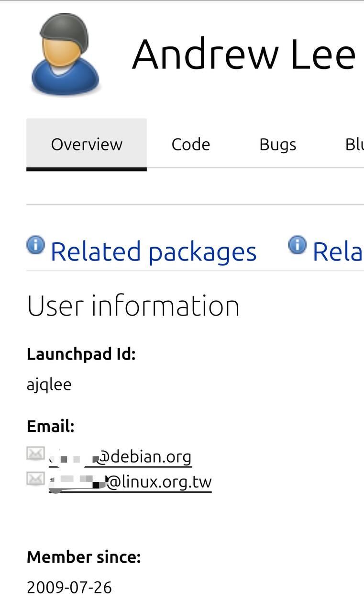Click the user avatar profile picture

[x=65, y=53]
